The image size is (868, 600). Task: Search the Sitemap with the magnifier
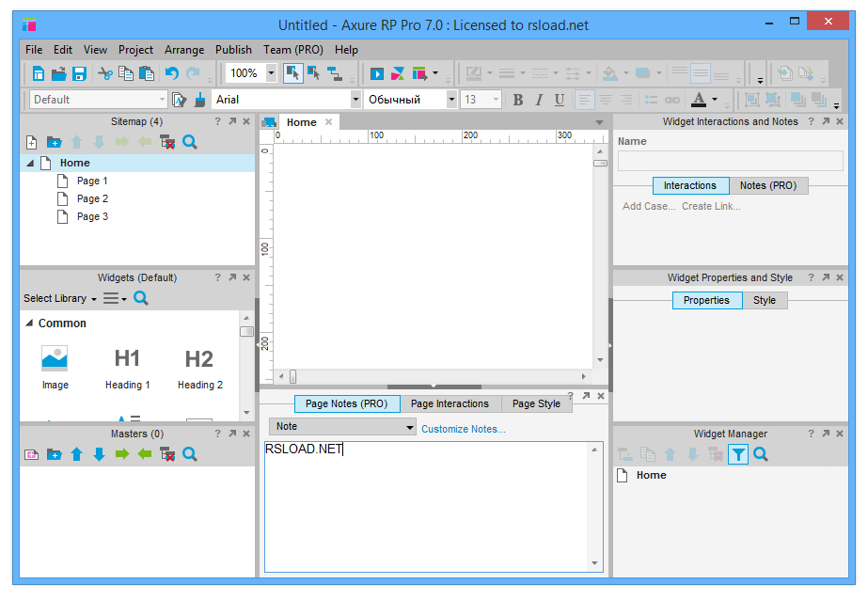pyautogui.click(x=190, y=142)
